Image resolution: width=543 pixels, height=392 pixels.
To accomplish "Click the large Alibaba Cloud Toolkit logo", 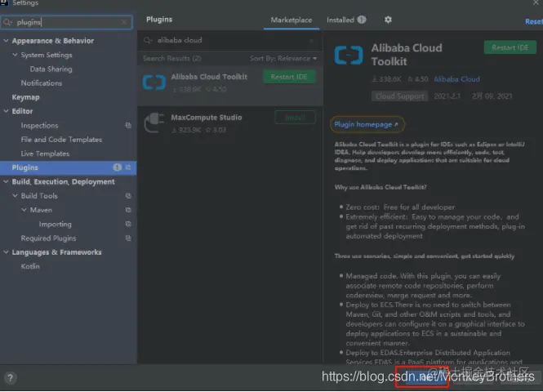I will tap(349, 55).
